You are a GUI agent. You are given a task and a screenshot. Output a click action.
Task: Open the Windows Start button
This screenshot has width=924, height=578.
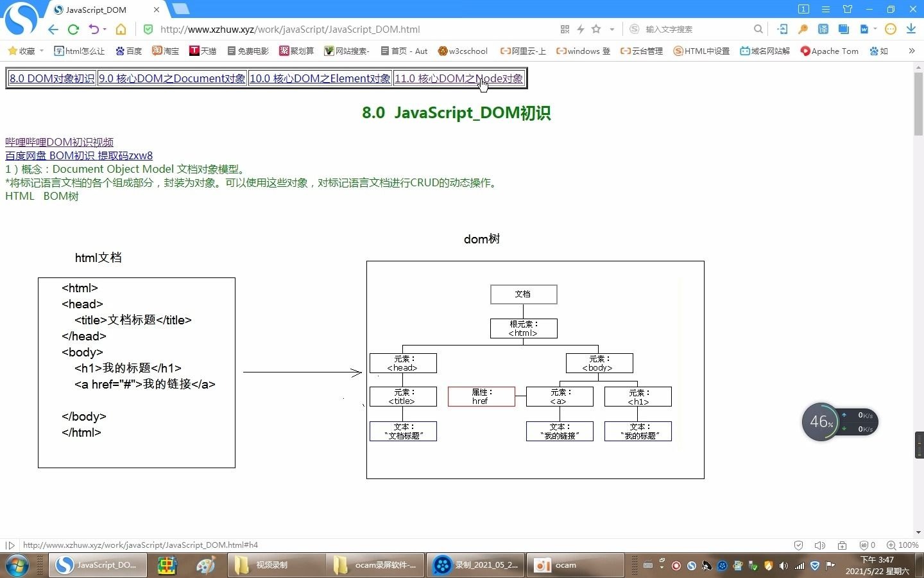point(17,565)
